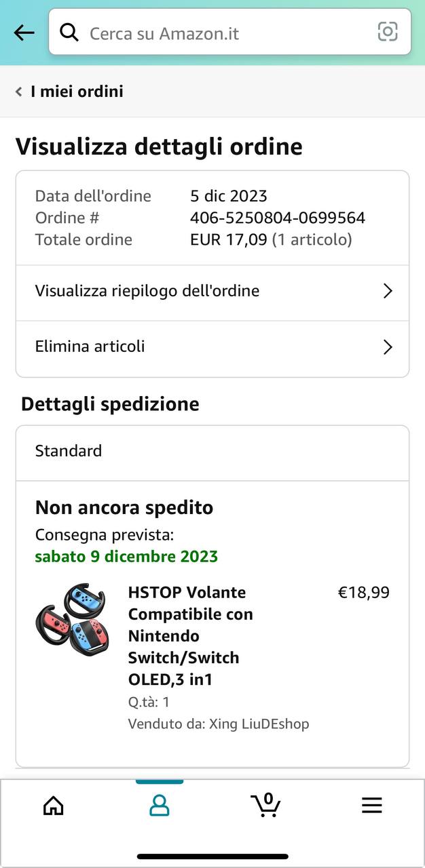The height and width of the screenshot is (868, 425).
Task: Go to the Home tab icon
Action: (x=53, y=805)
